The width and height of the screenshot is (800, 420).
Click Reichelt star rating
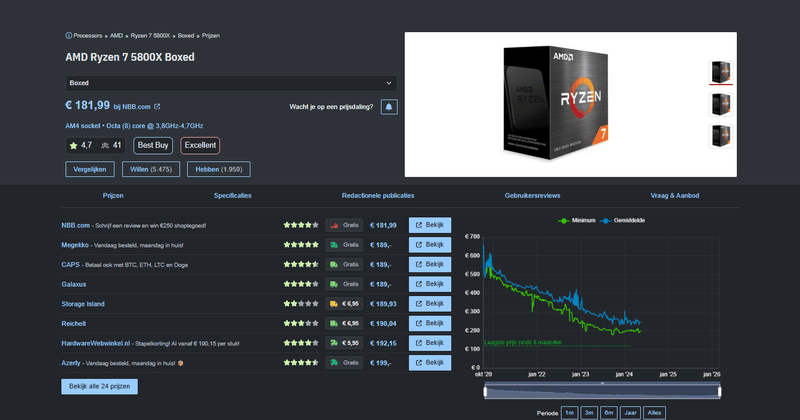click(301, 324)
